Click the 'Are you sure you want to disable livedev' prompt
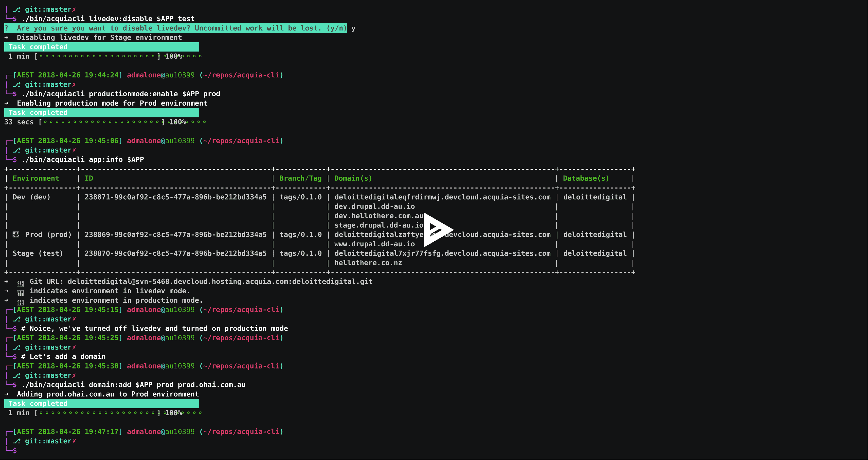This screenshot has height=460, width=868. pos(176,28)
